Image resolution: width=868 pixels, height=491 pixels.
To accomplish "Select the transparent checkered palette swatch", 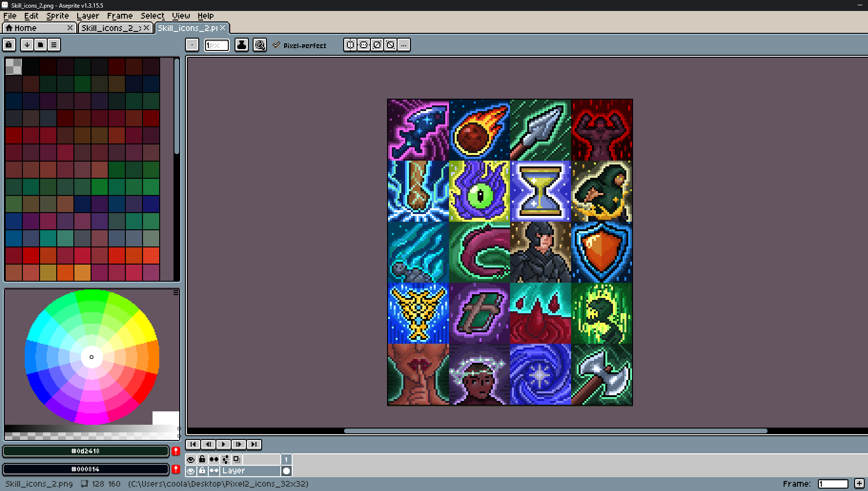I will click(x=14, y=66).
